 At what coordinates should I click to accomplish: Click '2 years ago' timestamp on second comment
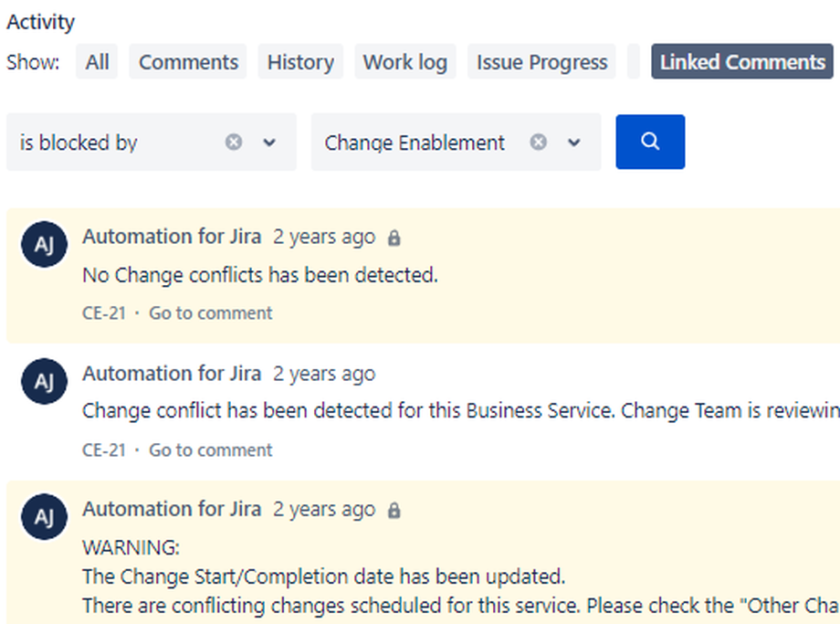point(324,374)
